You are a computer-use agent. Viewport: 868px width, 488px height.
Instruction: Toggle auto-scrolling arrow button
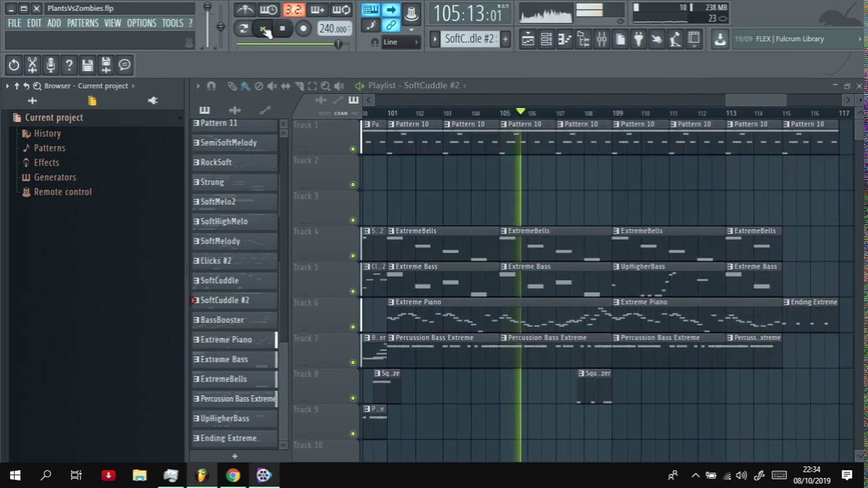[x=391, y=9]
